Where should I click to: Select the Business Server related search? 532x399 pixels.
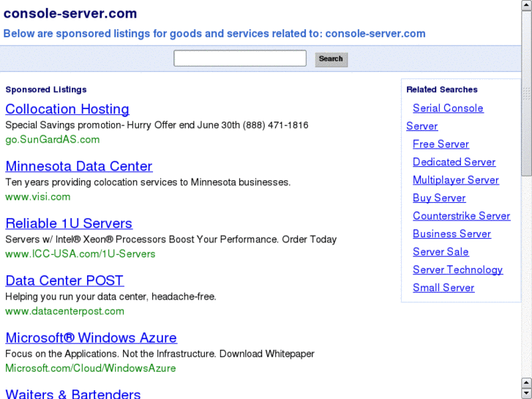point(452,234)
